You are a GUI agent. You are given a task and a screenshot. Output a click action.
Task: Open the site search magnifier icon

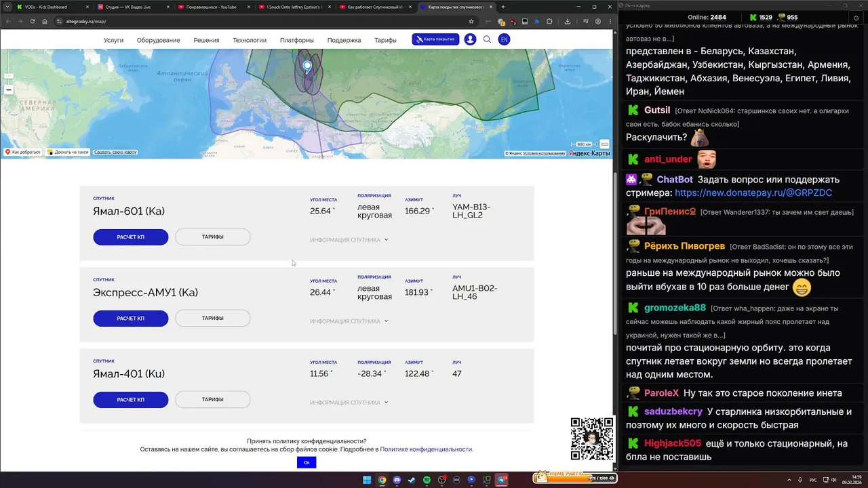coord(487,39)
